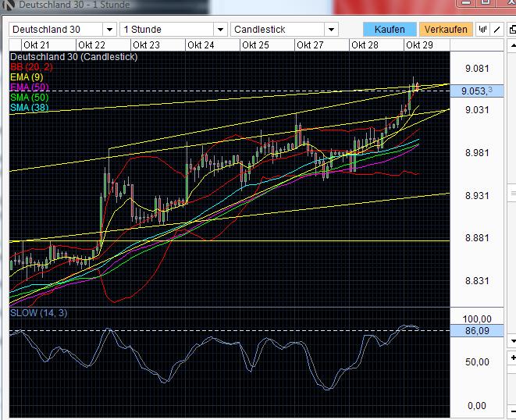This screenshot has width=516, height=420.
Task: Click the Deutschland 30 (Candlestick) legend title
Action: (73, 57)
